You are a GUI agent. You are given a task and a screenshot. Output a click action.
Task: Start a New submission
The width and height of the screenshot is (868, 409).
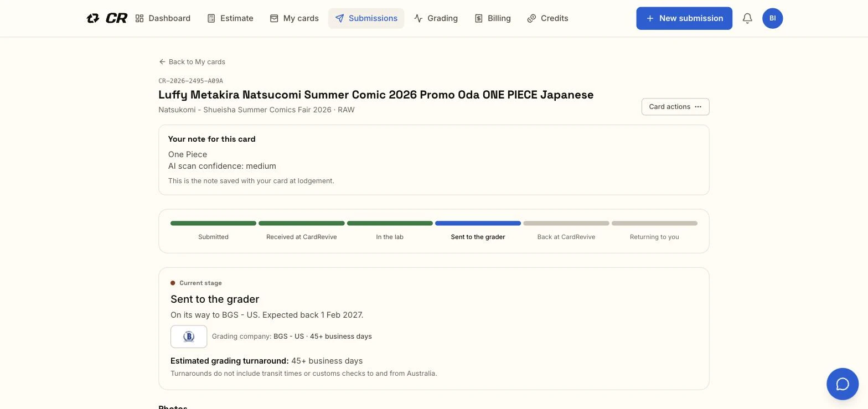coord(684,18)
